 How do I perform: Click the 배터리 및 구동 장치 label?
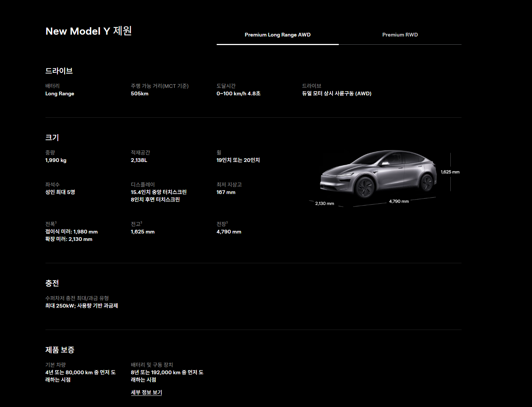pyautogui.click(x=152, y=365)
